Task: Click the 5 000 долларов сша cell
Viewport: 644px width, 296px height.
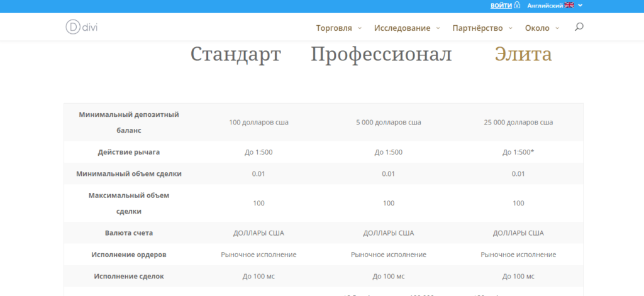Action: point(389,123)
